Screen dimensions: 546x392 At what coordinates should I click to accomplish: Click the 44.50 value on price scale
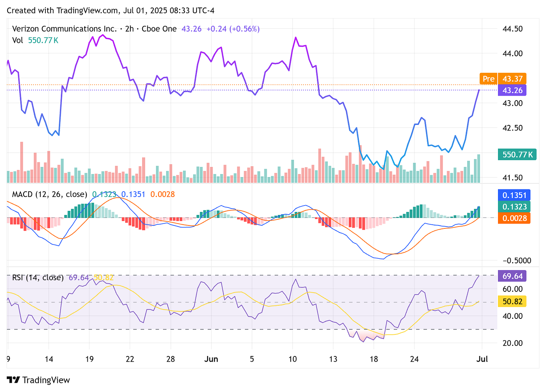513,28
